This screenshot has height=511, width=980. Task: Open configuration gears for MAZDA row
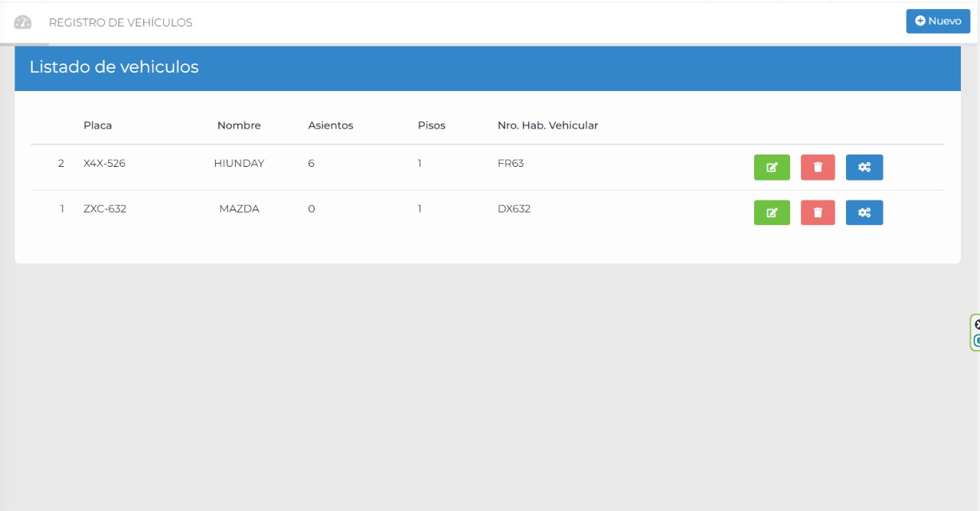tap(864, 213)
